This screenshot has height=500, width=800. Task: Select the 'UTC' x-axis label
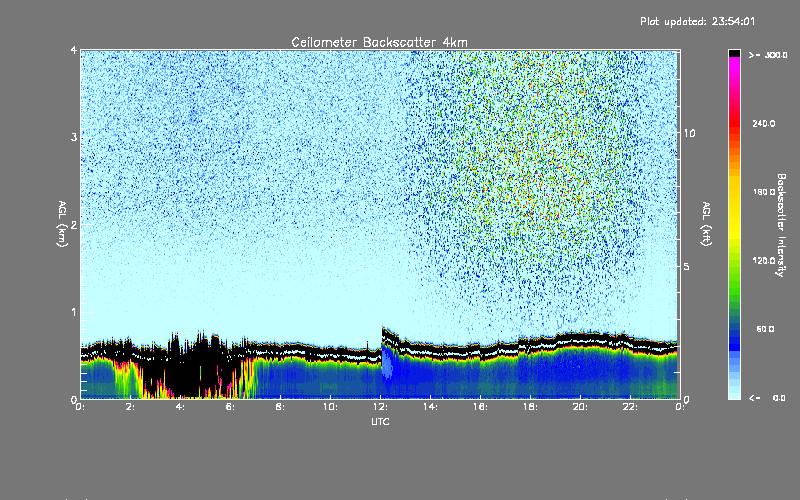click(x=380, y=421)
